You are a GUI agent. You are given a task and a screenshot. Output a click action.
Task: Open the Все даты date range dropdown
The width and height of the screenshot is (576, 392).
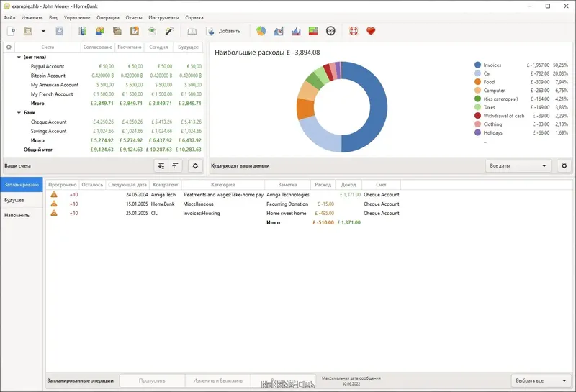(x=518, y=166)
